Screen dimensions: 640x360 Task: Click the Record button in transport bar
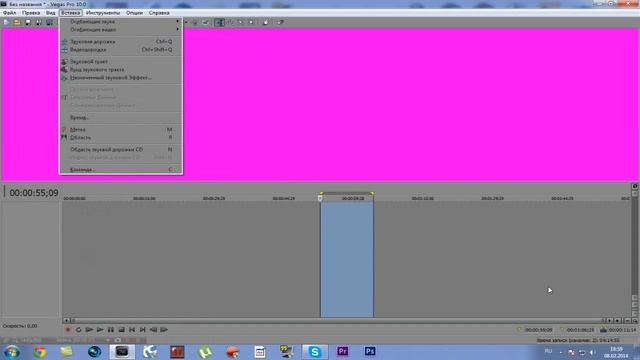(68, 329)
